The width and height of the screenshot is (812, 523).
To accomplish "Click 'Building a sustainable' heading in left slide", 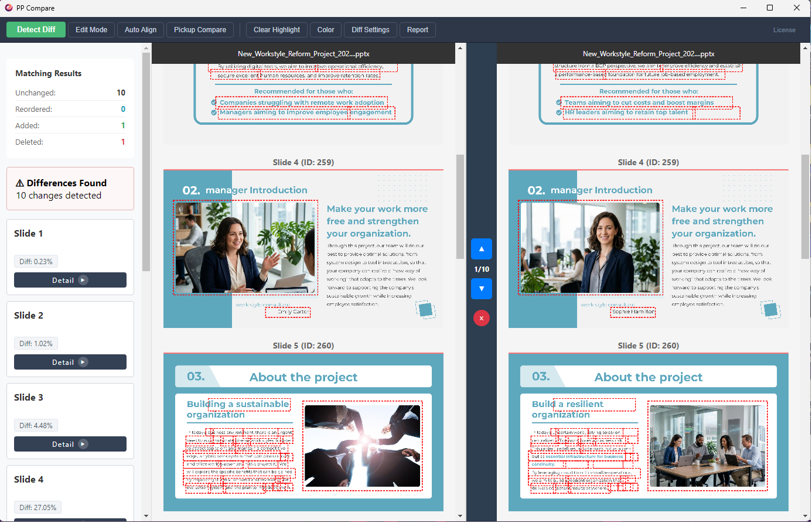I will click(238, 404).
